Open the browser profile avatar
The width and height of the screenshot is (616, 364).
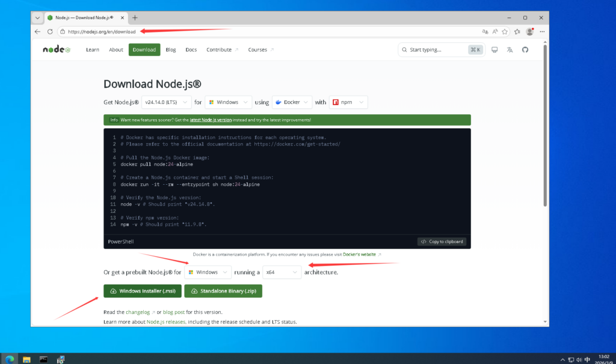(x=529, y=31)
